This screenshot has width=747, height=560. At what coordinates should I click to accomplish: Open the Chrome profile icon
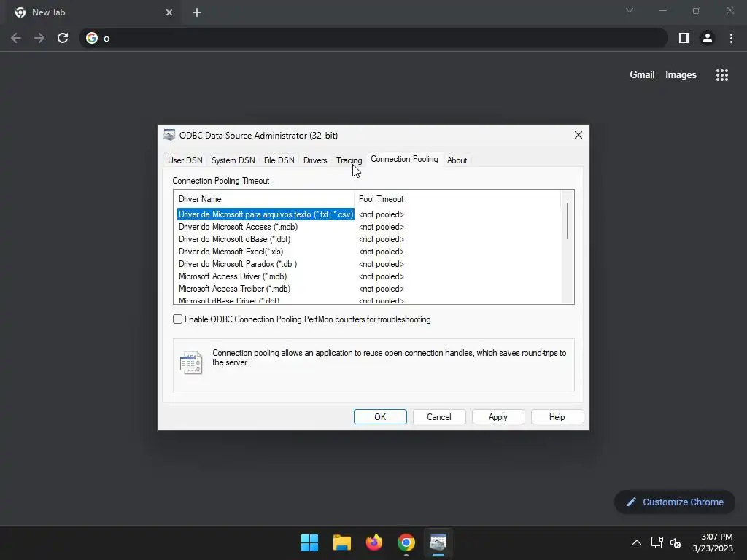[x=708, y=38]
